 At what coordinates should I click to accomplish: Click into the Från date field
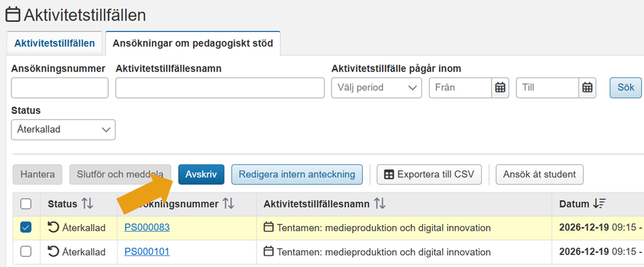(x=460, y=87)
